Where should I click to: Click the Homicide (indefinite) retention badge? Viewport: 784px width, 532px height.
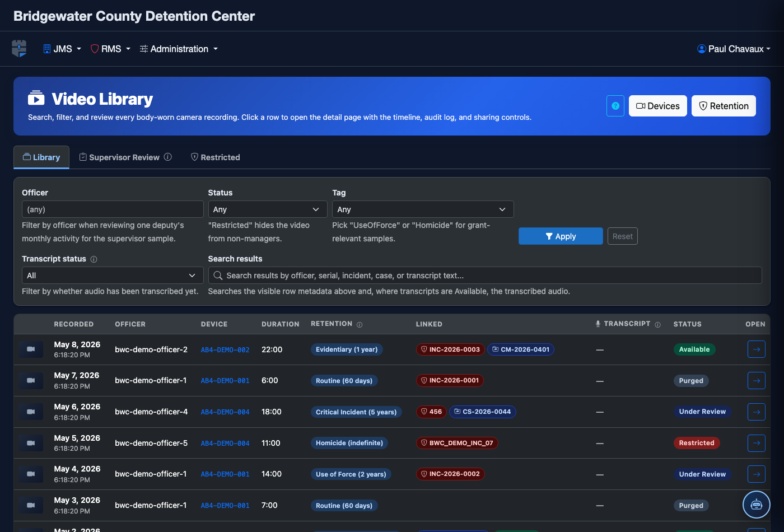[x=349, y=443]
